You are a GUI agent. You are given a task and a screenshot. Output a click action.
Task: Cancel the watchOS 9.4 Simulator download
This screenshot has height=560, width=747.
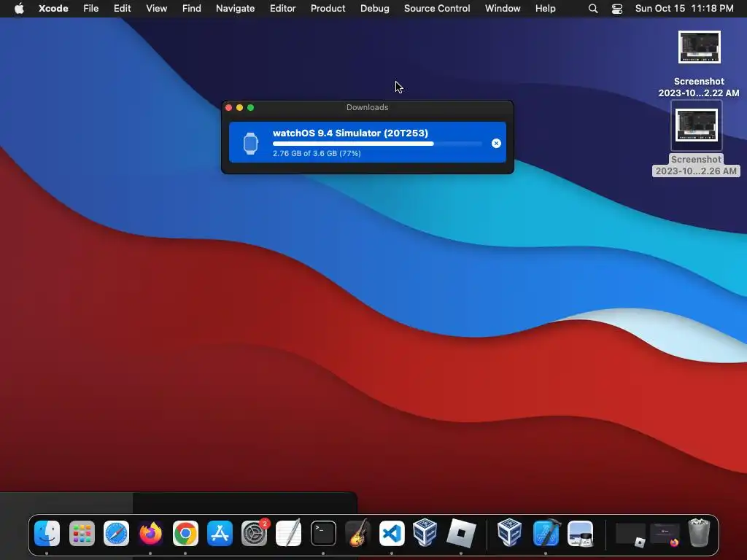tap(496, 144)
